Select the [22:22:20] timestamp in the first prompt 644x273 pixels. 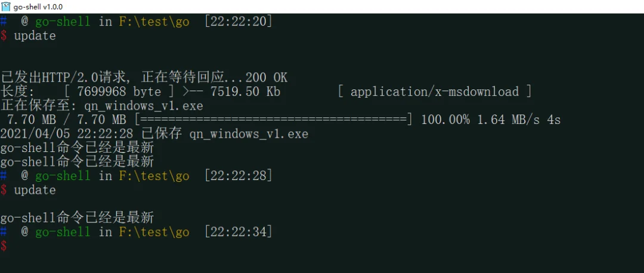point(238,22)
